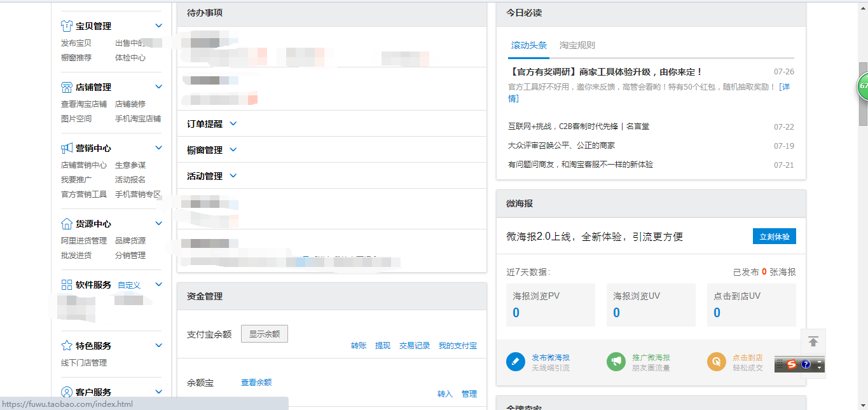Viewport: 868px width, 410px height.
Task: Click the 海报浏览PV statistic box
Action: click(x=551, y=305)
